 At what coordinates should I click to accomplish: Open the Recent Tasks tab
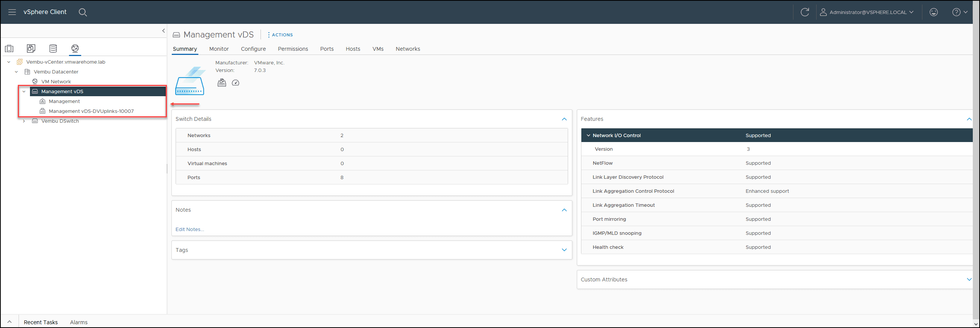pyautogui.click(x=41, y=322)
